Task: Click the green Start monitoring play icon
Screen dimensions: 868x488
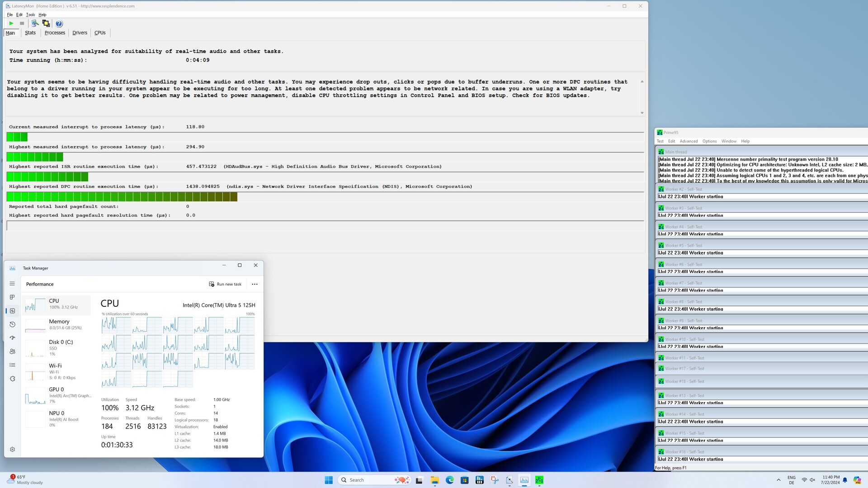Action: [11, 23]
